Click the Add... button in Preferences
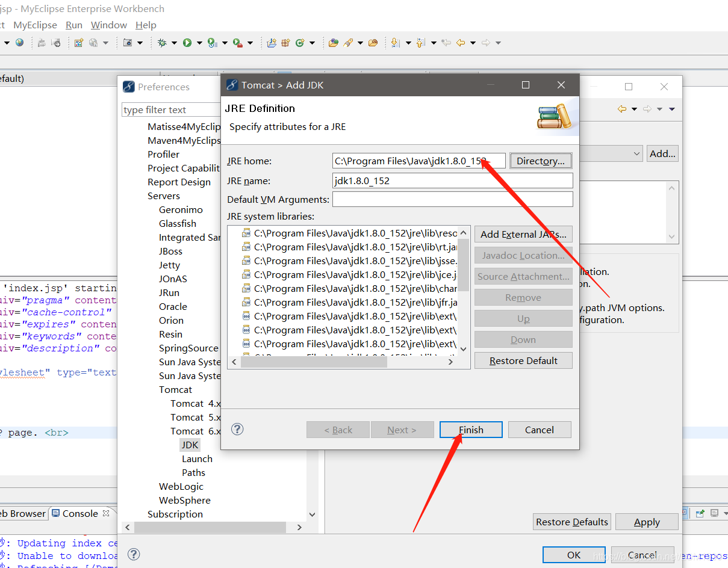The image size is (728, 568). pyautogui.click(x=662, y=153)
